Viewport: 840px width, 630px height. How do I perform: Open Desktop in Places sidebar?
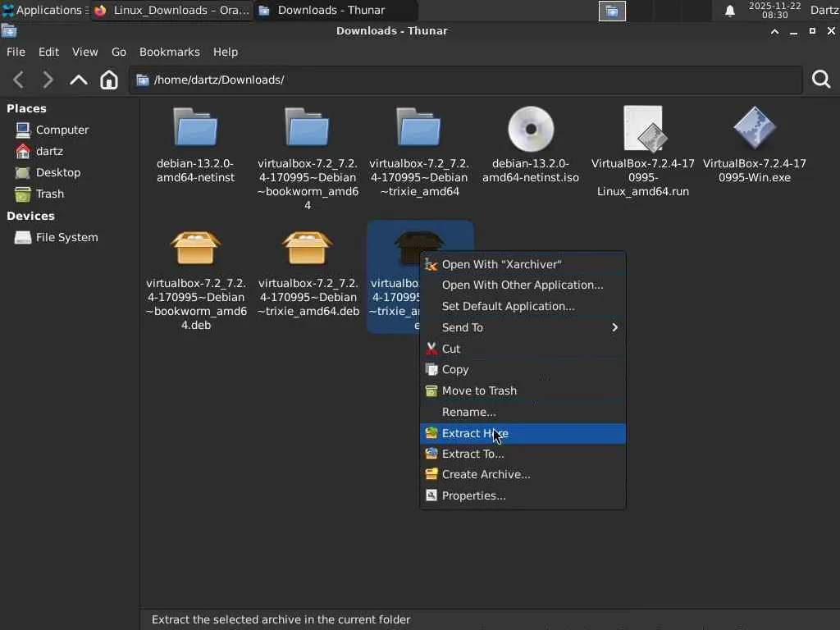click(x=48, y=172)
